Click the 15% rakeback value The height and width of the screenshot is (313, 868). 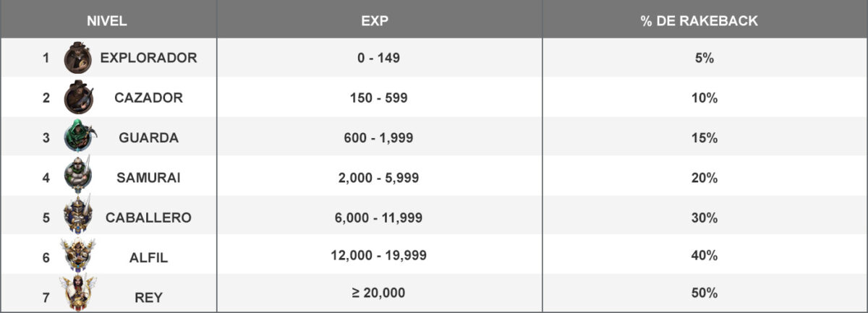tap(704, 137)
